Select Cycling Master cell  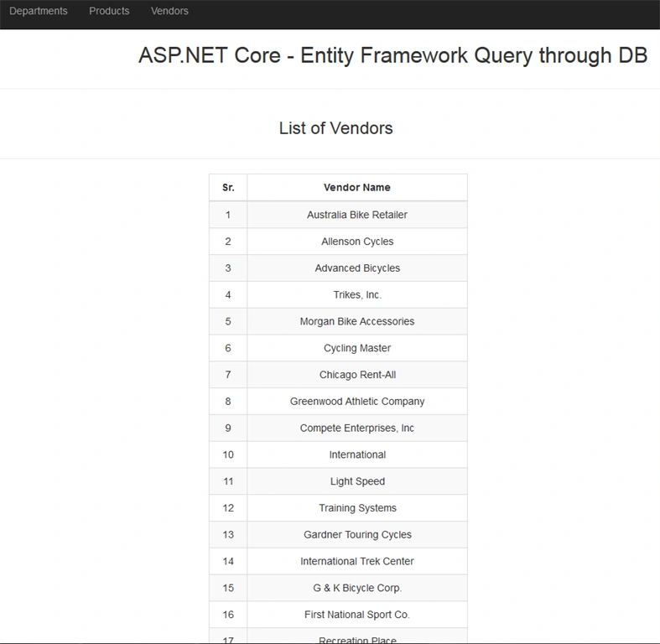click(x=357, y=348)
